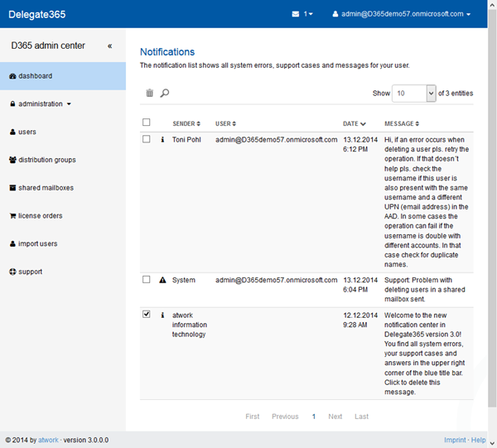Click the Previous pagination link
The image size is (497, 448).
coord(285,417)
